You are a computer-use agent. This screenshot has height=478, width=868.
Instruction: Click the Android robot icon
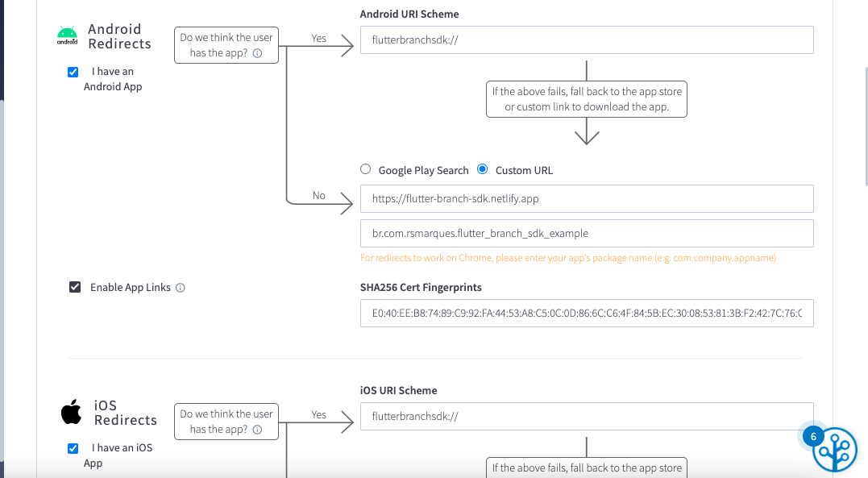click(x=67, y=35)
